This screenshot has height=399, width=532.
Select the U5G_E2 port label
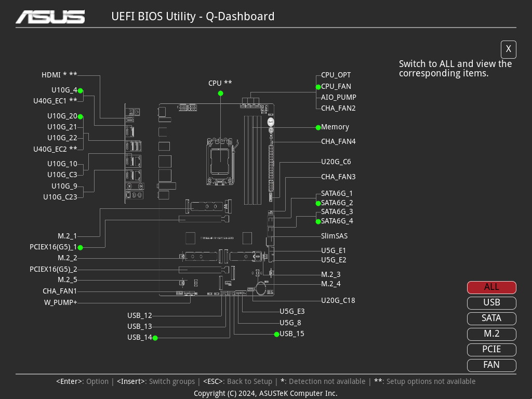[334, 260]
